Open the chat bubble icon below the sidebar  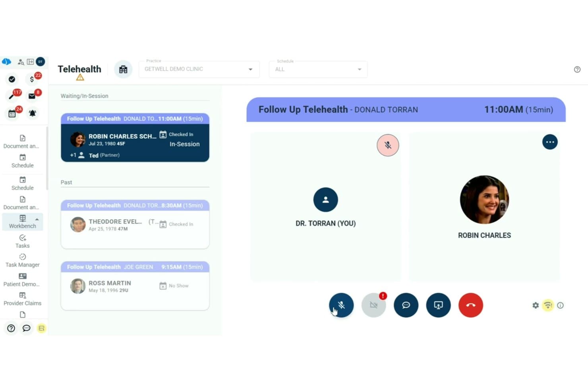26,328
